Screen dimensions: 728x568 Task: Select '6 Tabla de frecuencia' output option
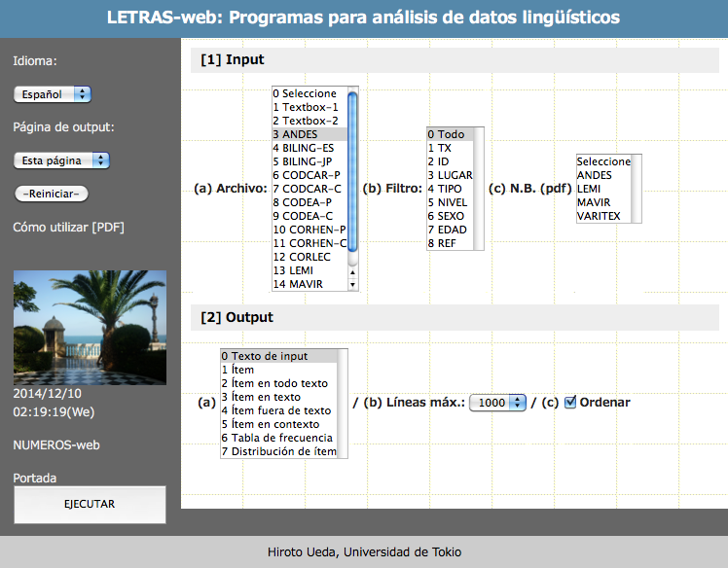coord(278,438)
